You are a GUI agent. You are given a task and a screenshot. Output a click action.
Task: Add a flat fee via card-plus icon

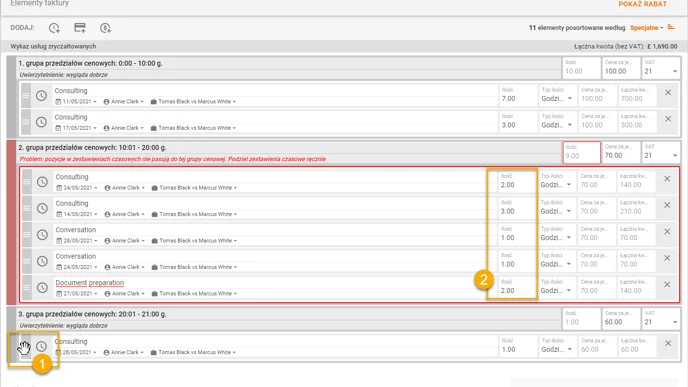coord(80,28)
